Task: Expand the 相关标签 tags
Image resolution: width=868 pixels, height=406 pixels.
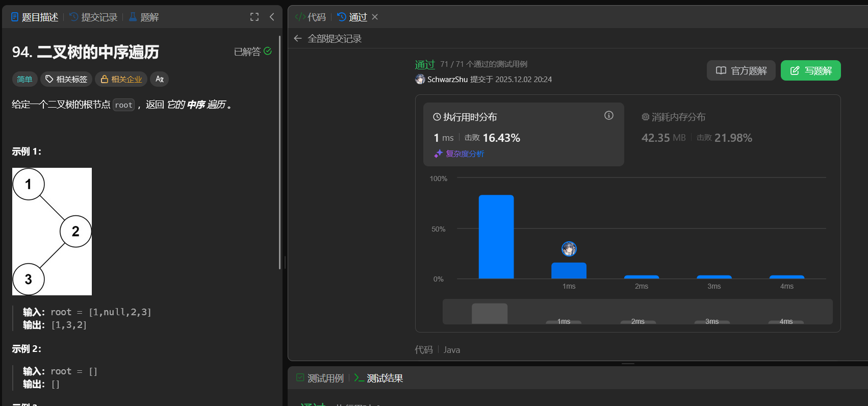Action: 66,79
